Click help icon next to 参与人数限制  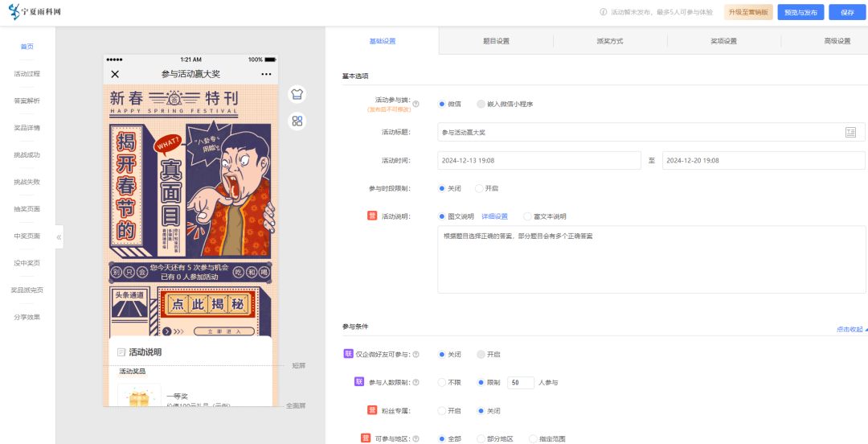click(x=416, y=383)
